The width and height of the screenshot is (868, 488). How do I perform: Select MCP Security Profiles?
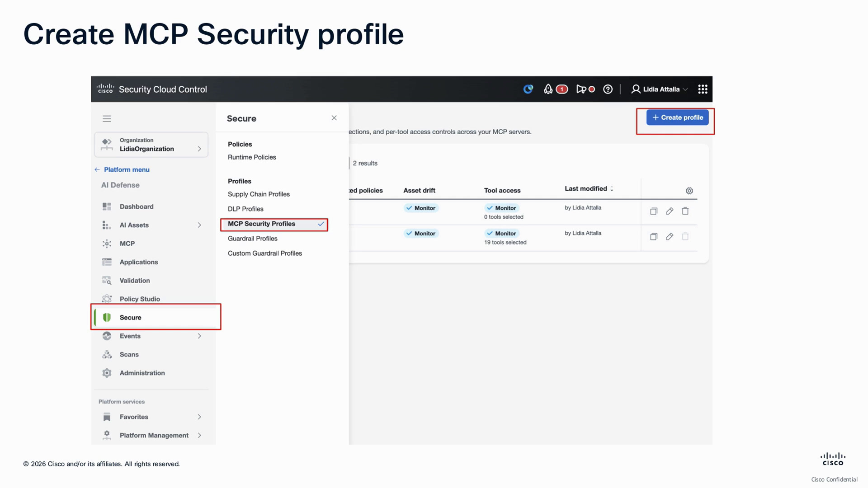[274, 224]
